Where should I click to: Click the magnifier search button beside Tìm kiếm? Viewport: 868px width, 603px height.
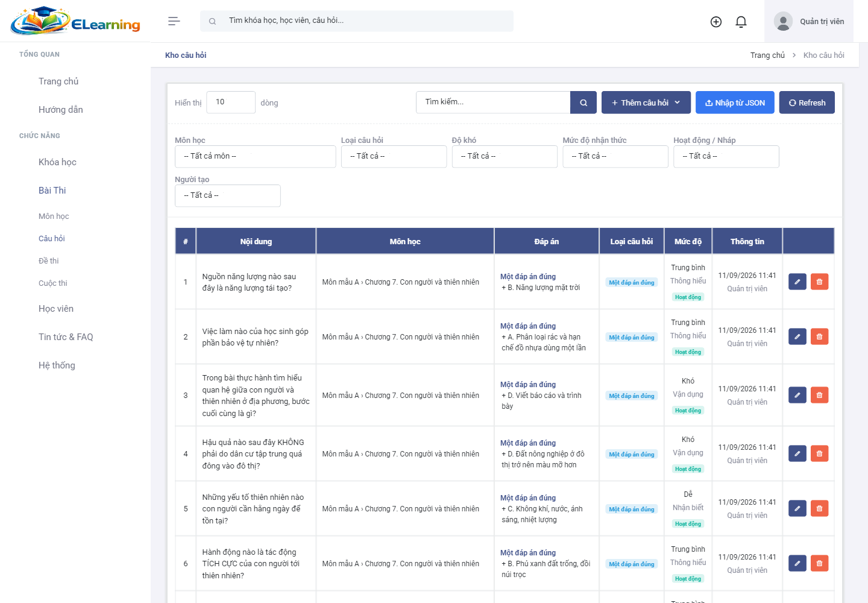[583, 103]
